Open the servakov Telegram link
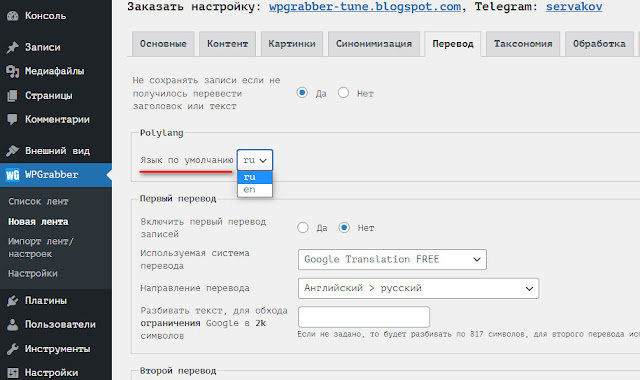 (574, 7)
